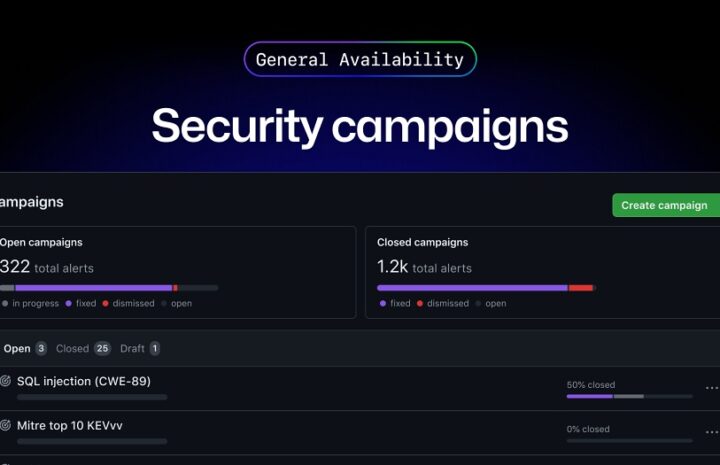Switch to the Closed campaigns tab
This screenshot has height=465, width=720.
(83, 348)
